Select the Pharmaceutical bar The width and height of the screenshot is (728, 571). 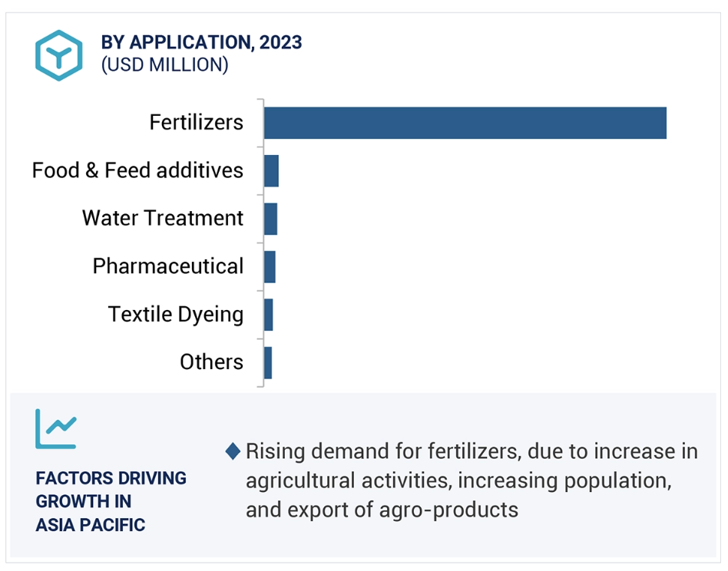coord(270,267)
